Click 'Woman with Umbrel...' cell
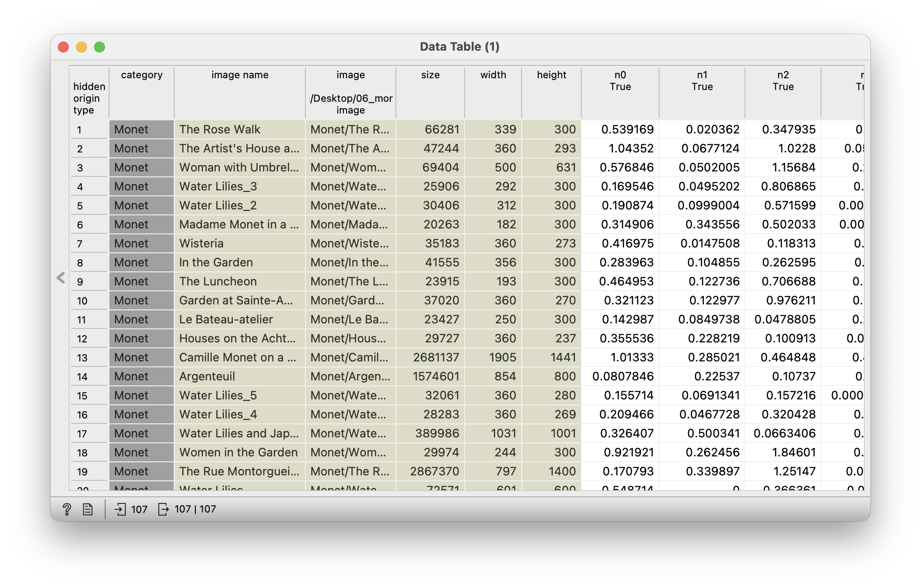 pos(240,167)
